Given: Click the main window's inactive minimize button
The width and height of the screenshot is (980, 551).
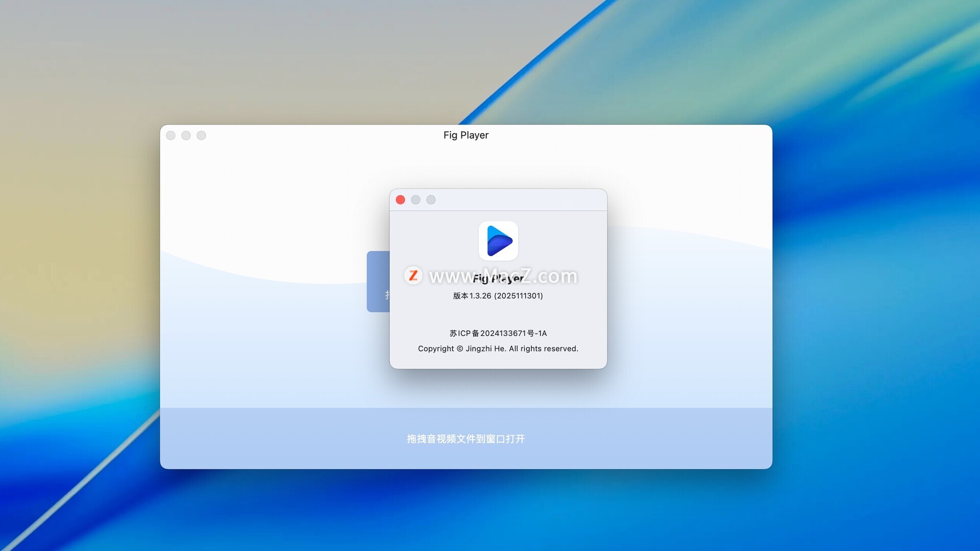Looking at the screenshot, I should click(186, 135).
